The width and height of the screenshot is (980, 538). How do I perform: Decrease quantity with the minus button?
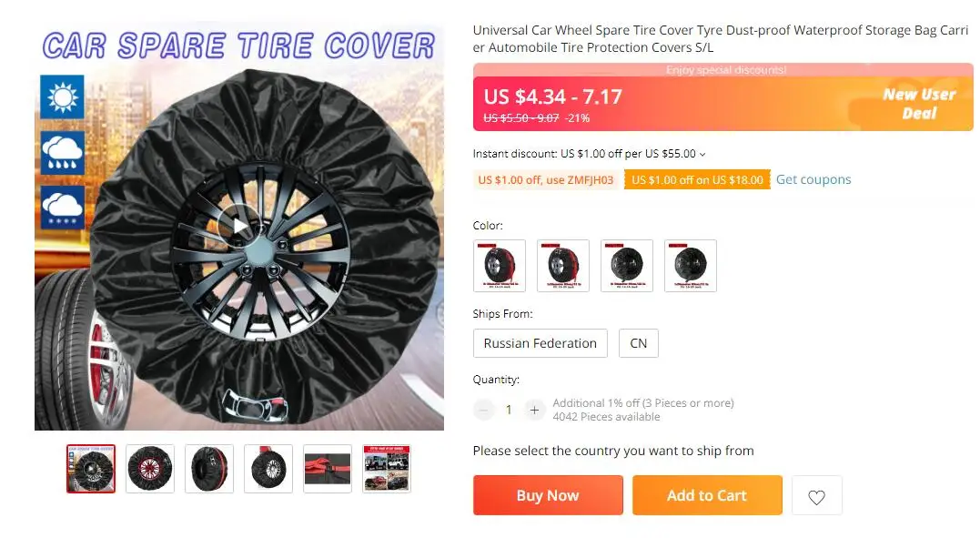[484, 410]
